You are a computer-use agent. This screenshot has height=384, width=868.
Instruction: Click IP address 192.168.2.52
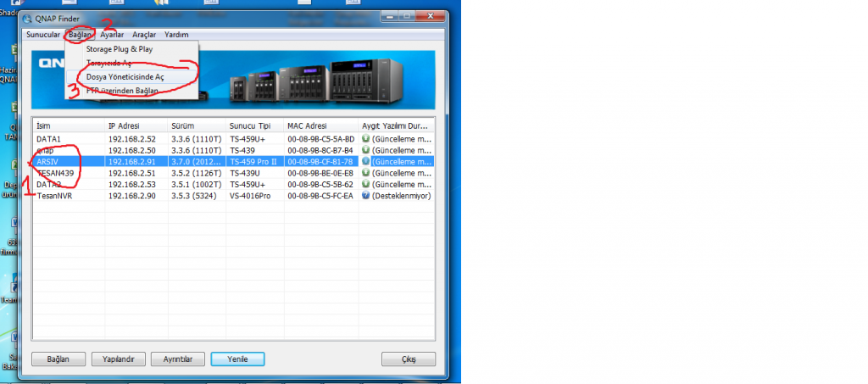pyautogui.click(x=131, y=139)
